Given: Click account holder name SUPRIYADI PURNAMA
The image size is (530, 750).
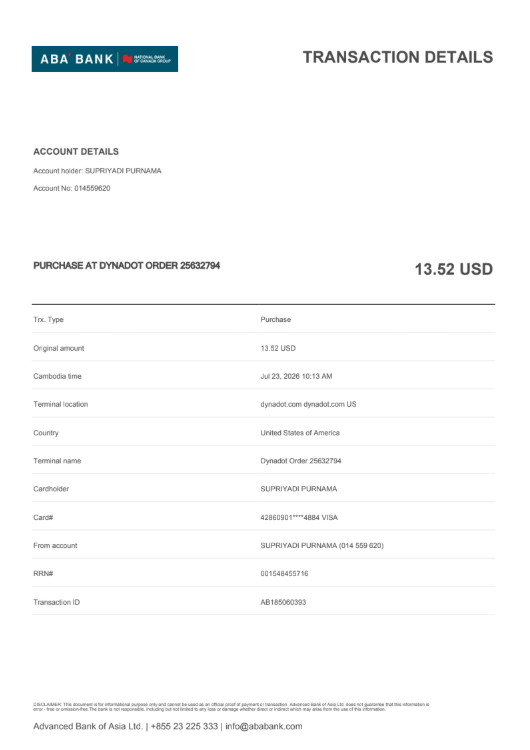Looking at the screenshot, I should click(x=123, y=171).
